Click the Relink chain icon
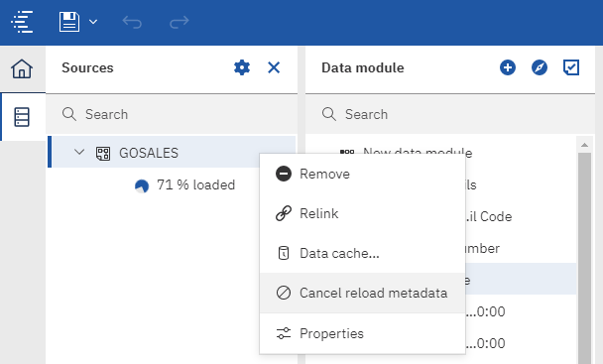Image resolution: width=603 pixels, height=364 pixels. point(284,213)
